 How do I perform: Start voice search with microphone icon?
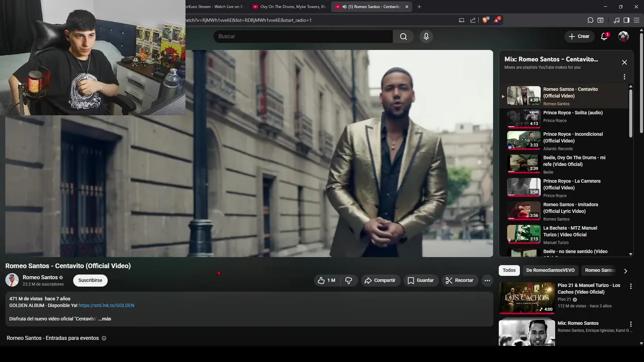(426, 36)
